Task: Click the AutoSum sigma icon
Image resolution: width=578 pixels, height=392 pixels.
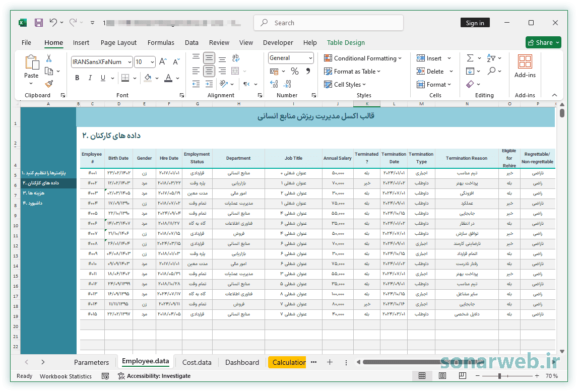Action: click(470, 58)
